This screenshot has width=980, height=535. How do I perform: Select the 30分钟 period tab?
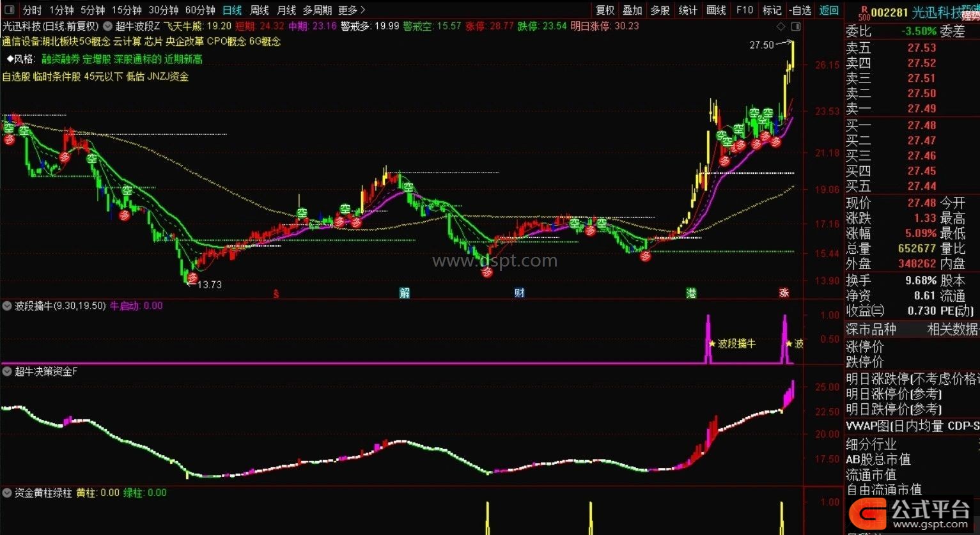click(x=164, y=10)
